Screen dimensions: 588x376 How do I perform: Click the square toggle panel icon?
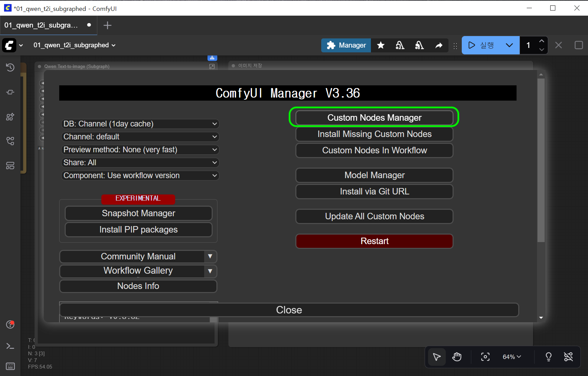pyautogui.click(x=578, y=45)
